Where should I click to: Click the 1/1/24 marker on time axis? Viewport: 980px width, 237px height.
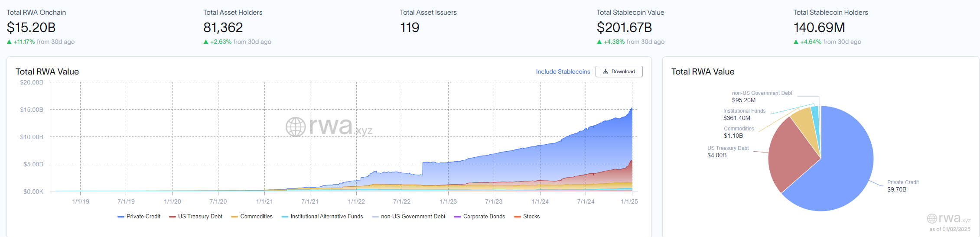(540, 201)
